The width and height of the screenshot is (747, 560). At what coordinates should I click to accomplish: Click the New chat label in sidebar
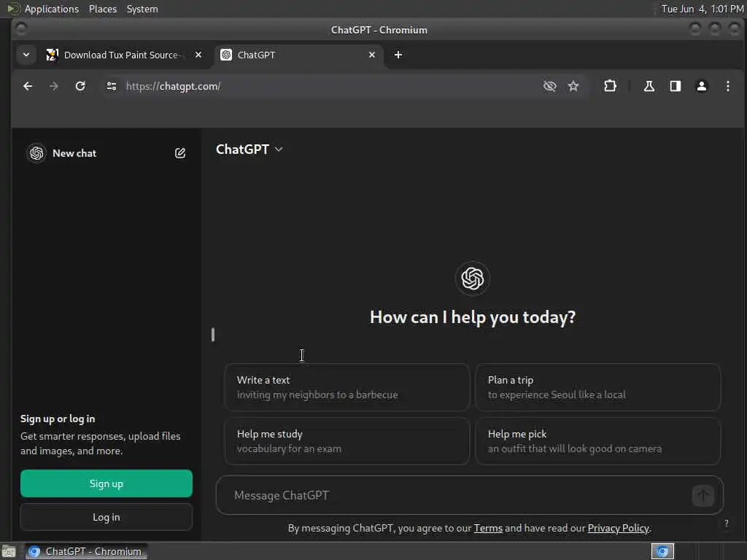click(74, 153)
